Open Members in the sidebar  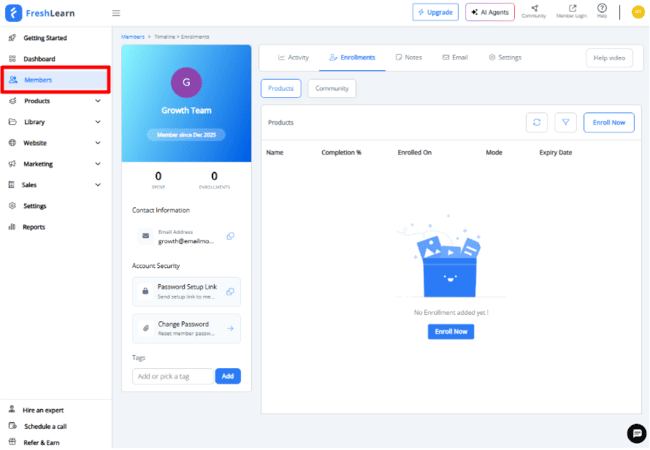point(56,80)
